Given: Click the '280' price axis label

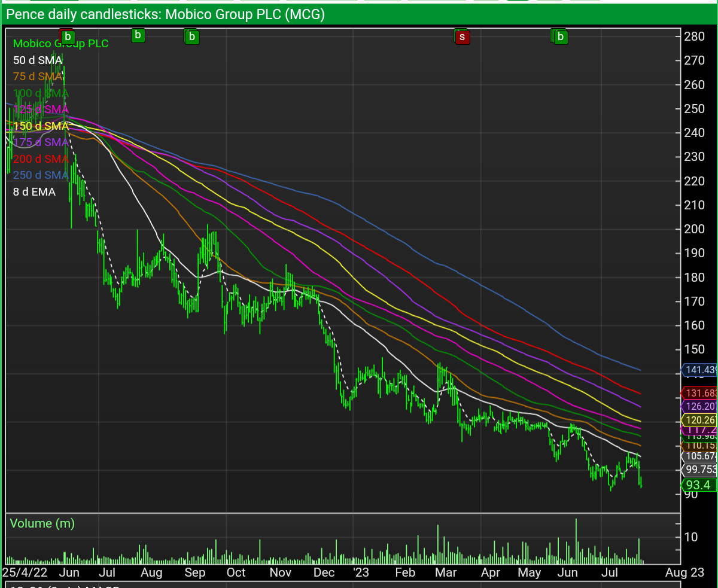Looking at the screenshot, I should (694, 36).
